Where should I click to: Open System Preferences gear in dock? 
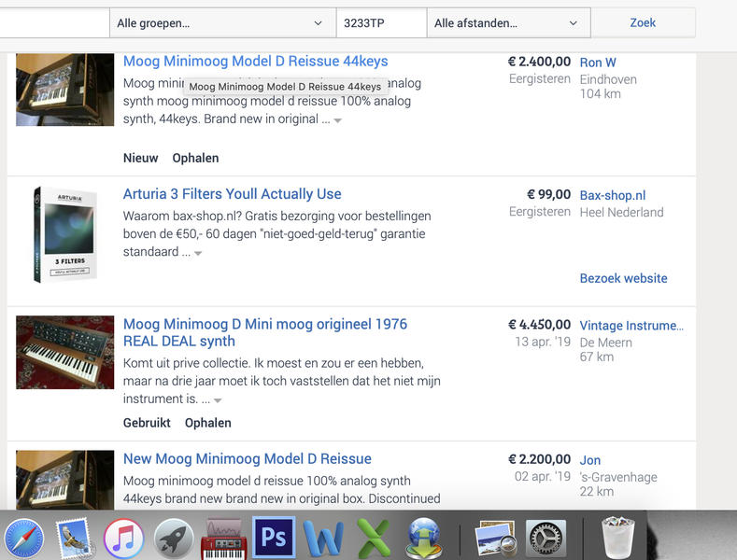pos(546,539)
